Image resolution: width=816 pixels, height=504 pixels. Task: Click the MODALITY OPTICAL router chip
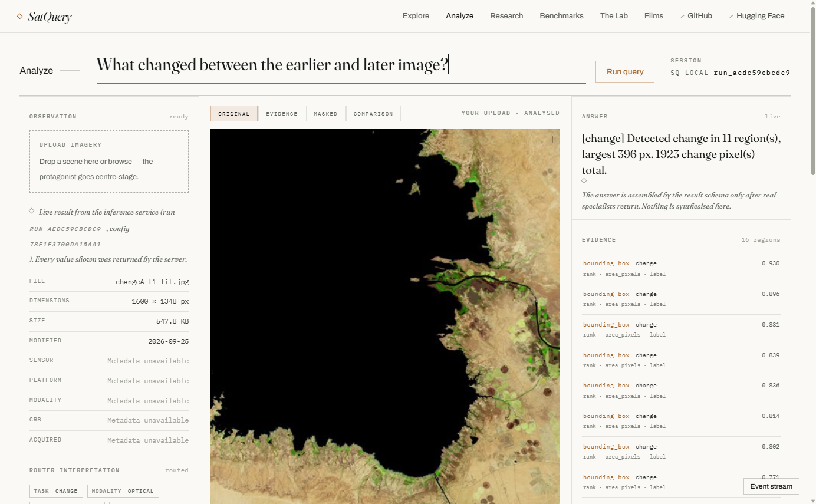click(x=123, y=491)
